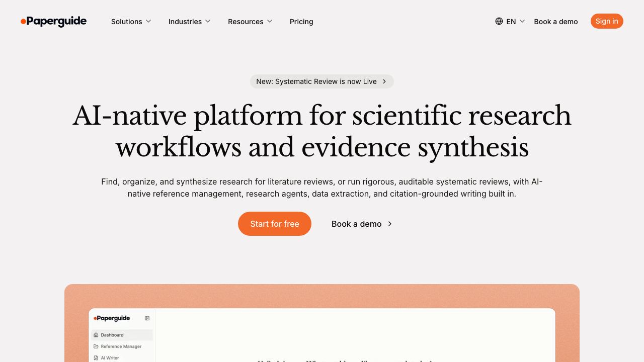
Task: Click the Paperguide logo in app preview
Action: coord(112,318)
